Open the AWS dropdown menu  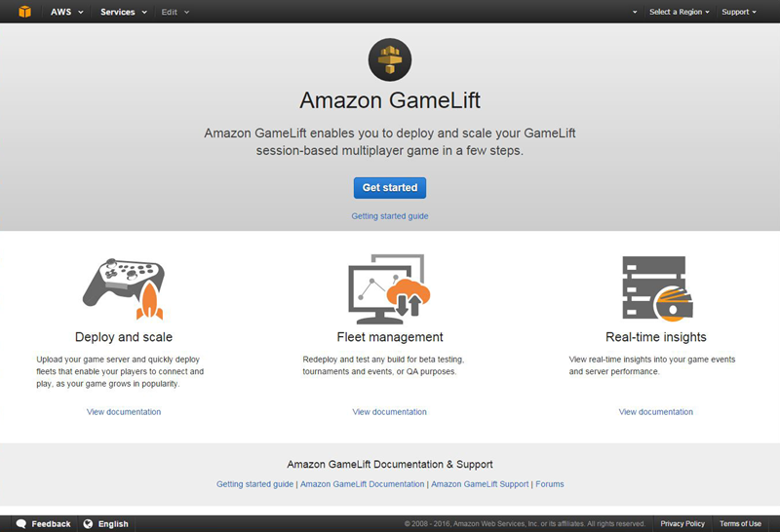coord(66,12)
